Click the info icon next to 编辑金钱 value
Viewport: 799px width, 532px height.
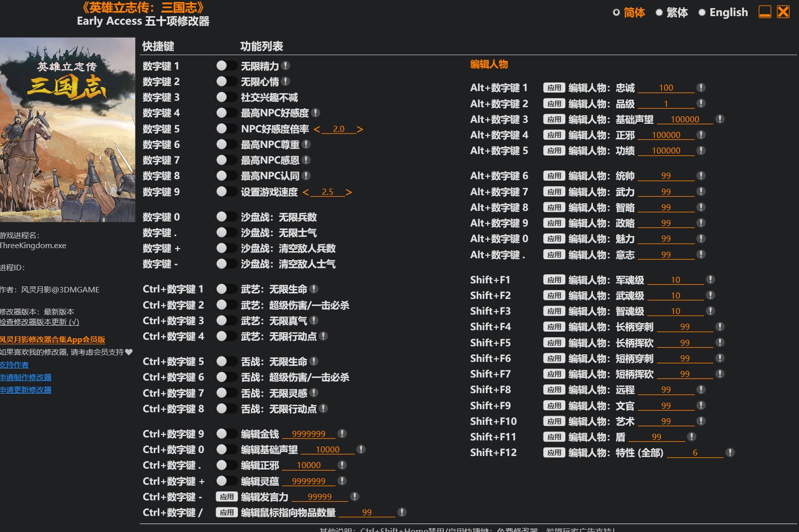pos(342,433)
